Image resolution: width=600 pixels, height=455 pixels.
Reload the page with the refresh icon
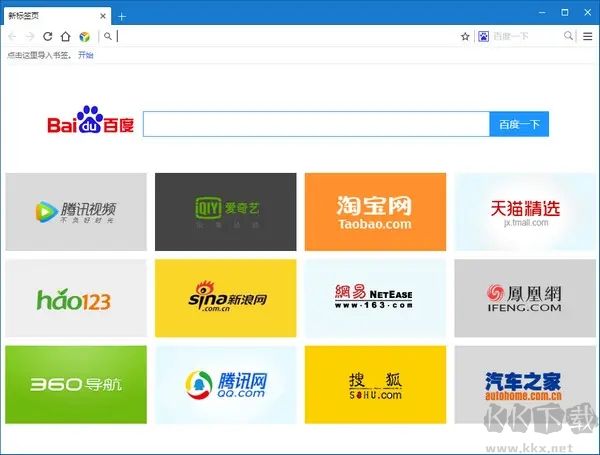[x=47, y=36]
